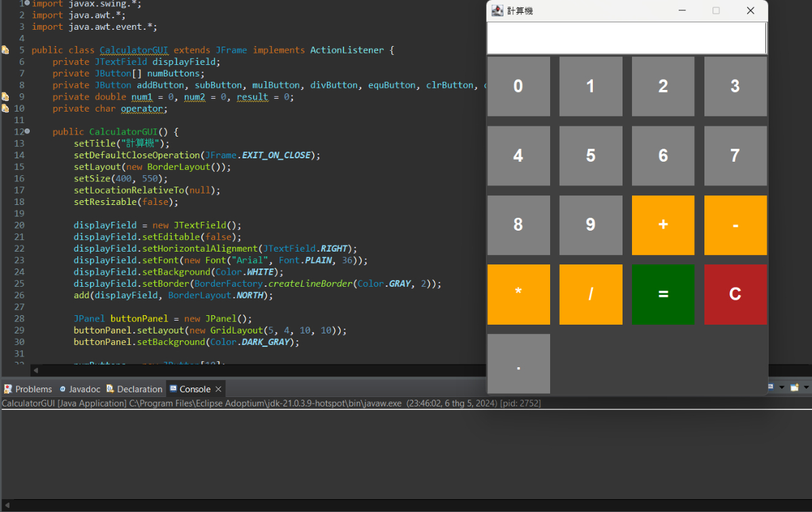Click the warning icon beside line 10
Screen dimensions: 812x512
pyautogui.click(x=5, y=108)
